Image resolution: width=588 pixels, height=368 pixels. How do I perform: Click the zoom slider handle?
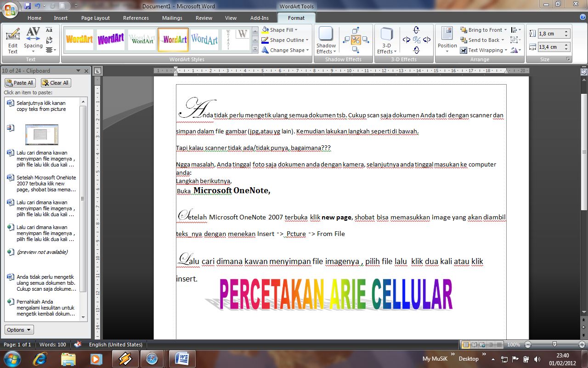tap(555, 345)
